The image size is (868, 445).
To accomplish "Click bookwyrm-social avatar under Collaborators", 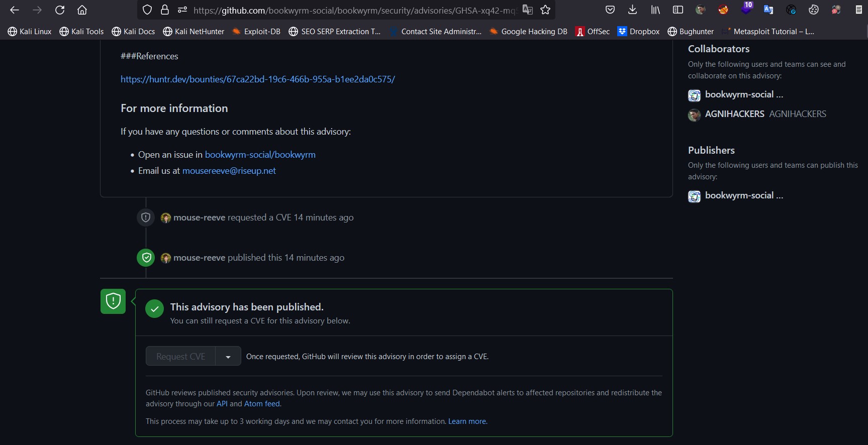I will point(694,95).
